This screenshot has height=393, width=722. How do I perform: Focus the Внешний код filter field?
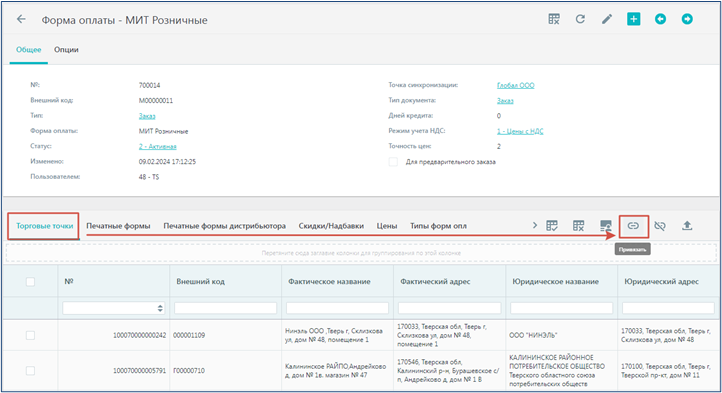coord(226,308)
